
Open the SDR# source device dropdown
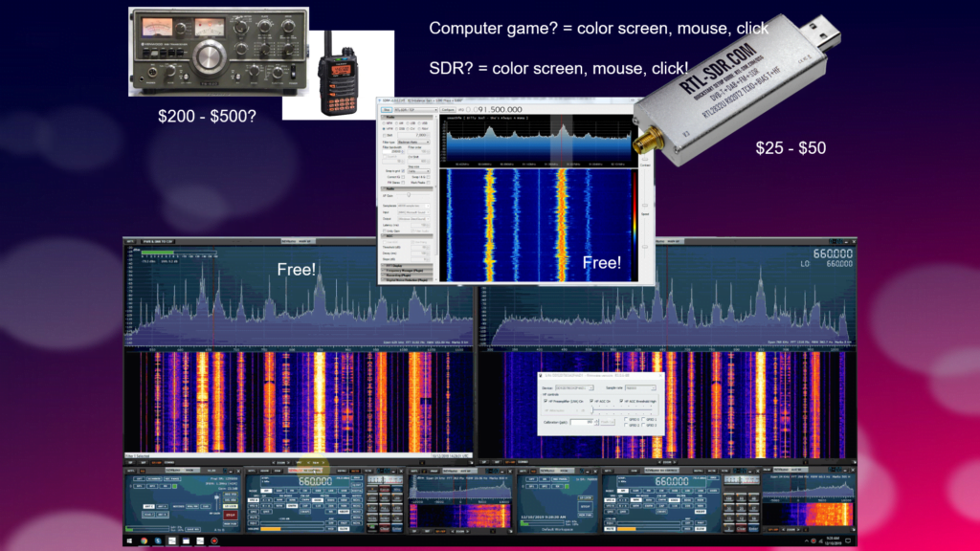(x=415, y=110)
